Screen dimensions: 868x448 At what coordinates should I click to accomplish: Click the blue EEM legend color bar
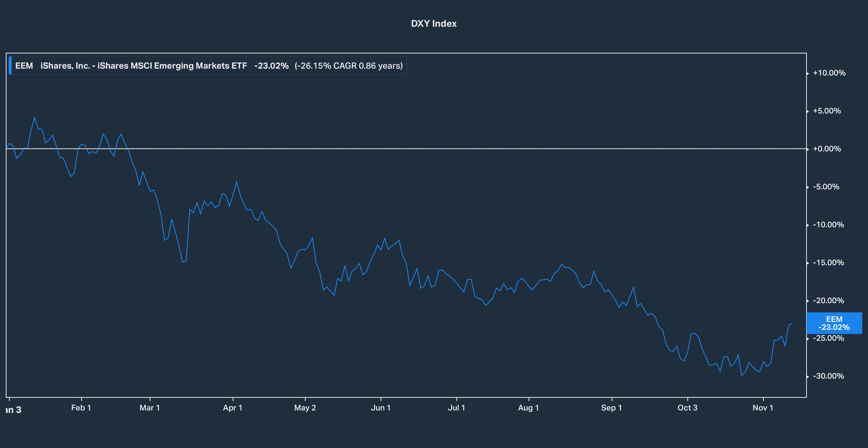coord(10,66)
